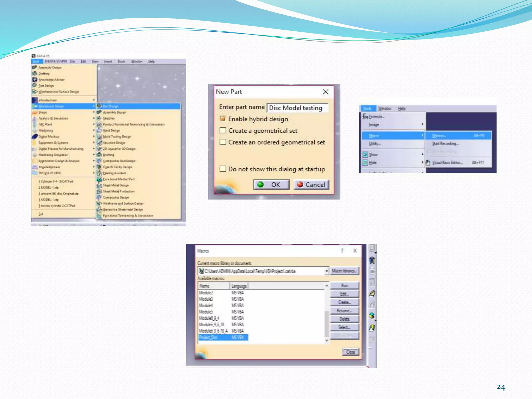Toggle Enable hybrid design checkbox

223,119
